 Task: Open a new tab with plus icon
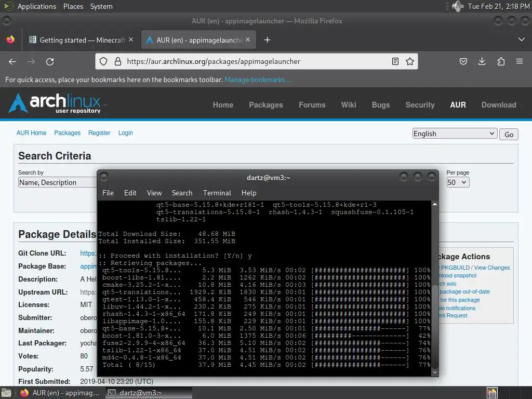click(x=268, y=40)
